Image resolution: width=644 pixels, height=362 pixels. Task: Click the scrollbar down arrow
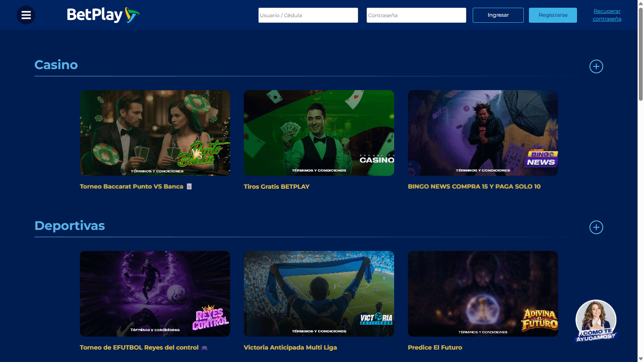tap(641, 359)
